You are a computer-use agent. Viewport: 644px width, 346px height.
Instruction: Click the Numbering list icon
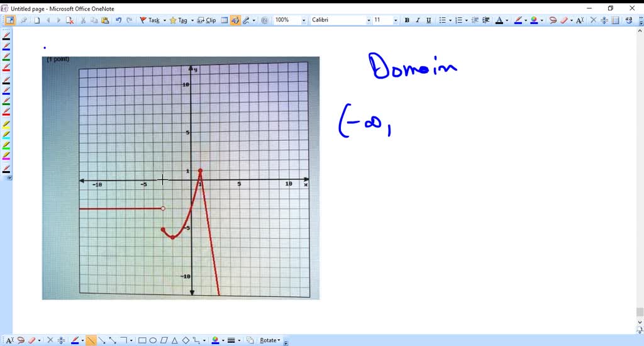(458, 20)
